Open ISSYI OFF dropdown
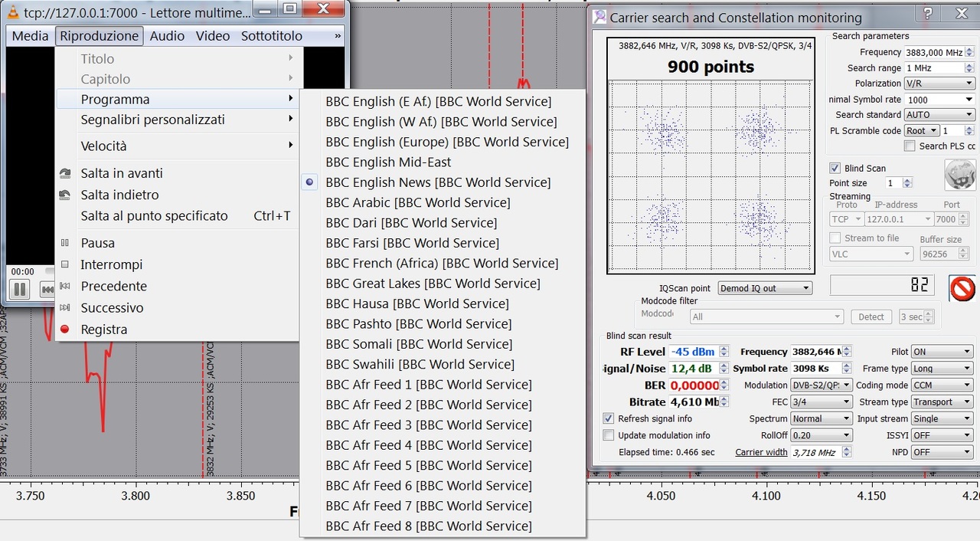Viewport: 980px width, 541px height. click(942, 435)
